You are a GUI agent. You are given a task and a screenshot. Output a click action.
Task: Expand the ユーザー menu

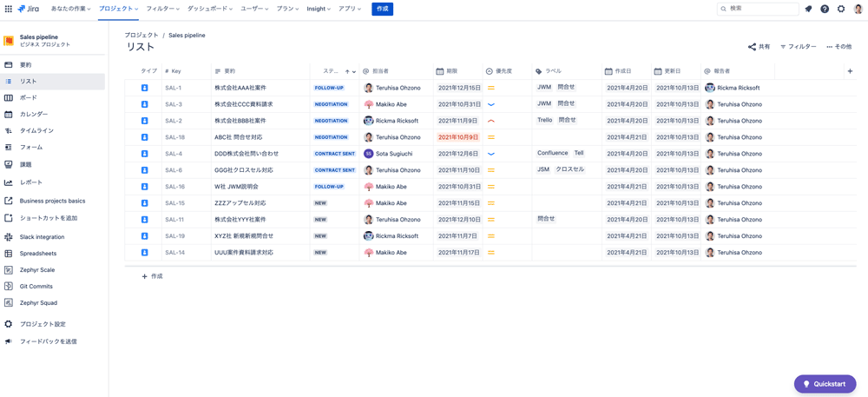coord(255,9)
